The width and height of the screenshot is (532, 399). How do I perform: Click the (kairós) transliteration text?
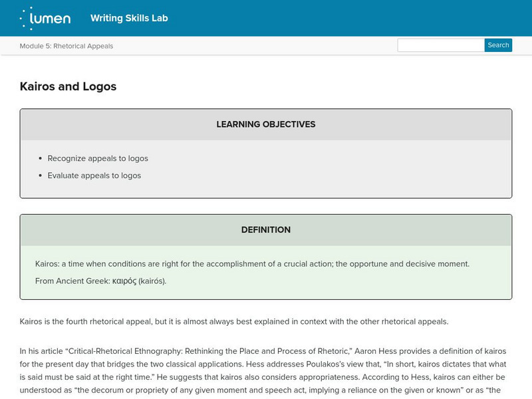(x=152, y=281)
